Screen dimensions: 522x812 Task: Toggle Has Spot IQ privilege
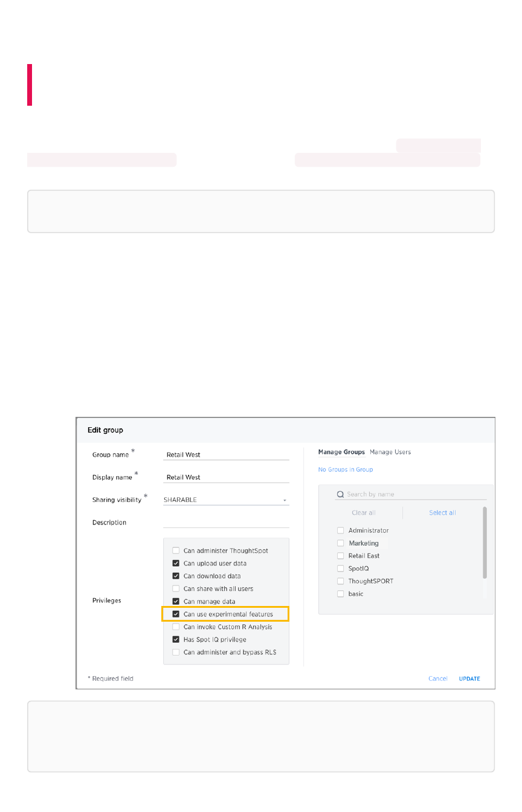click(176, 640)
